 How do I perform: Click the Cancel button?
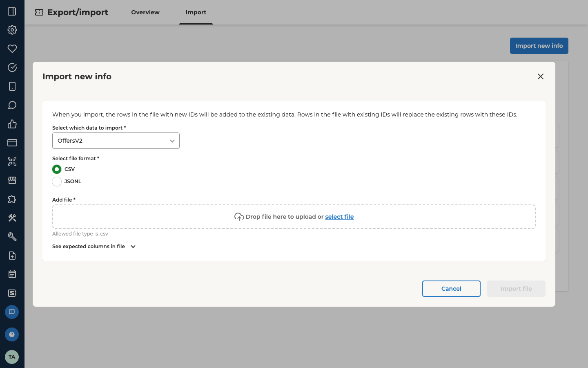pos(451,289)
